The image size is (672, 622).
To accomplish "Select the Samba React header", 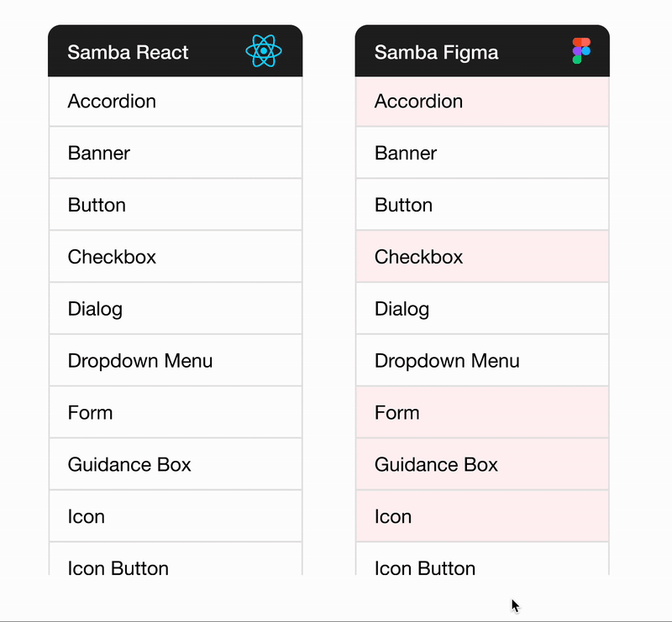I will click(176, 51).
